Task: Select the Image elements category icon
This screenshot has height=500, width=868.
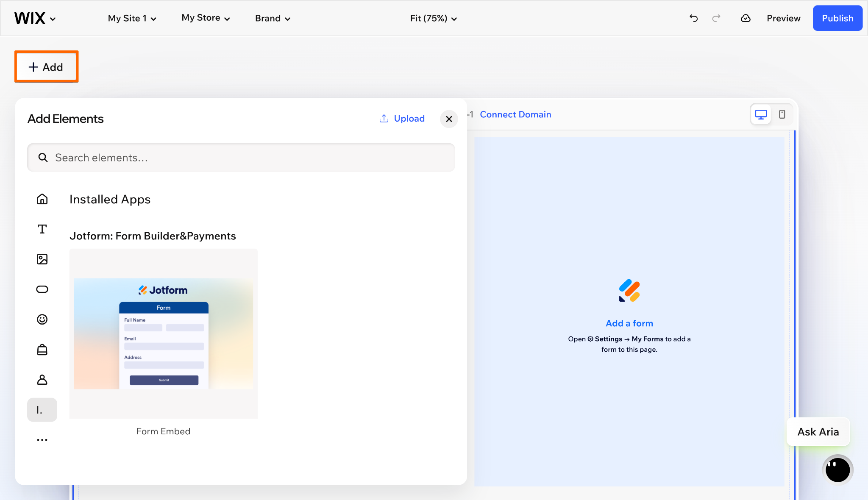Action: tap(42, 259)
